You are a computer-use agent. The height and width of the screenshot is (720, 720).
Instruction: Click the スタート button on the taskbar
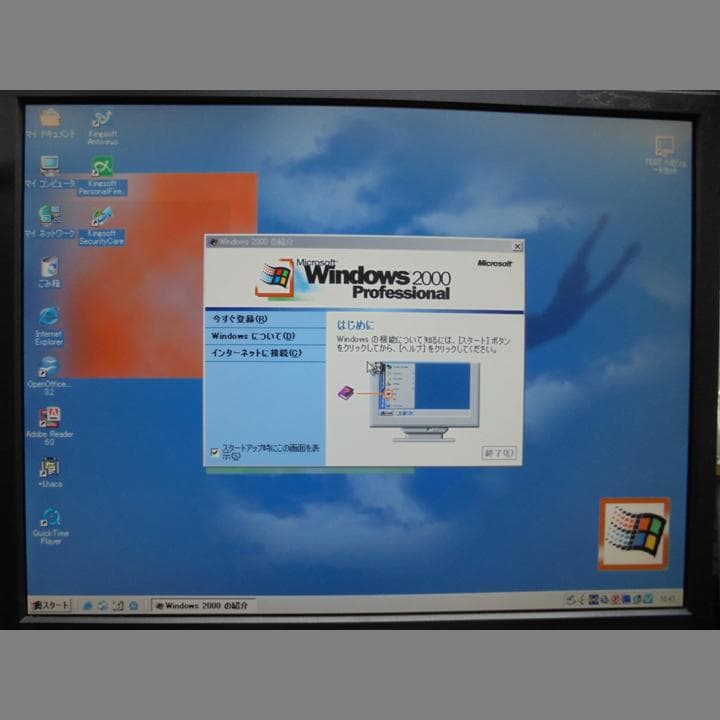51,605
